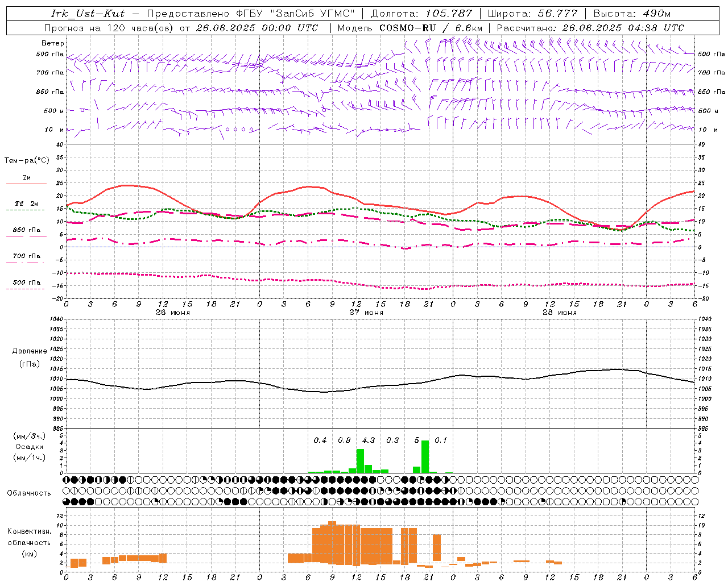Click the 850 гПа temperature legend entry
This screenshot has height=582, width=728.
[26, 232]
